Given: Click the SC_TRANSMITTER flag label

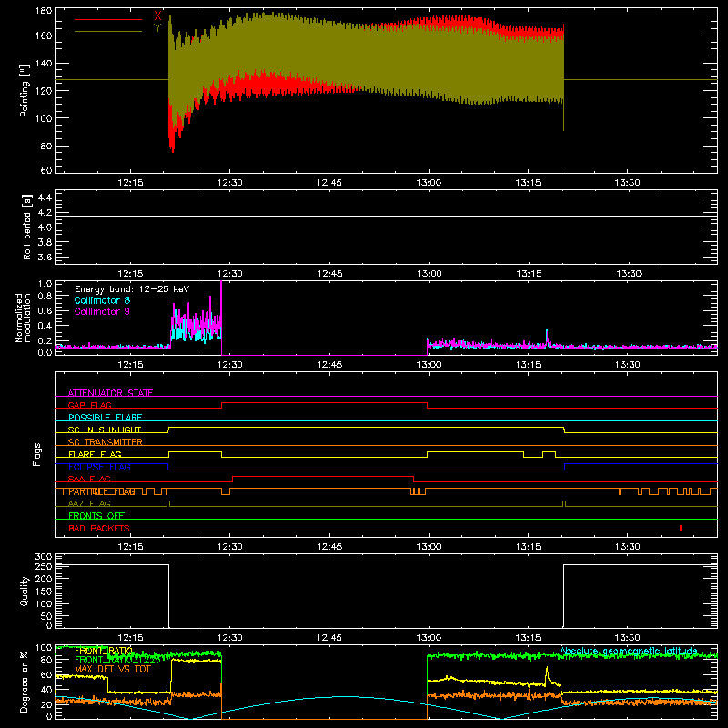Looking at the screenshot, I should pyautogui.click(x=106, y=442).
